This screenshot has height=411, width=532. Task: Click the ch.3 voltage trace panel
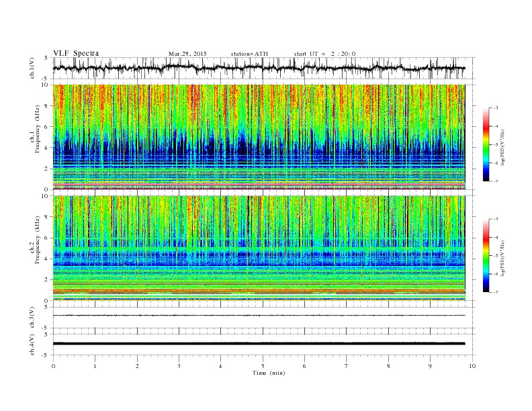pyautogui.click(x=264, y=318)
